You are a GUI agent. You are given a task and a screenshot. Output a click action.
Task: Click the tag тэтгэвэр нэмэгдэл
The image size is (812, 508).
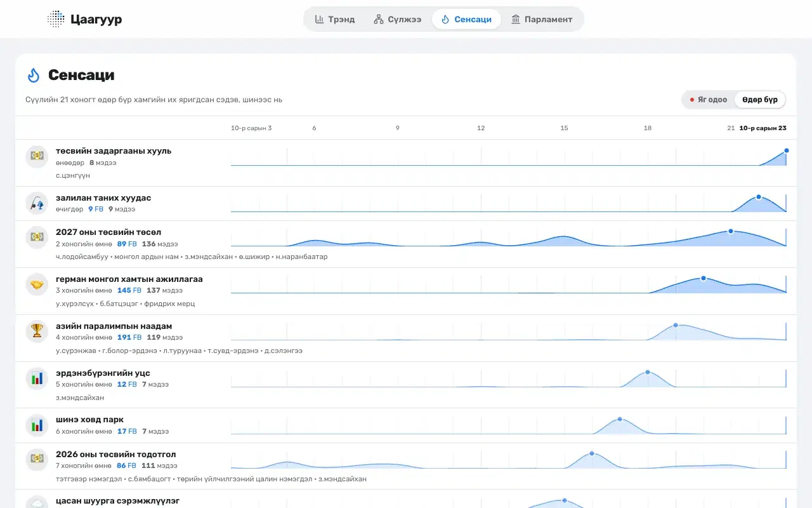tap(88, 479)
